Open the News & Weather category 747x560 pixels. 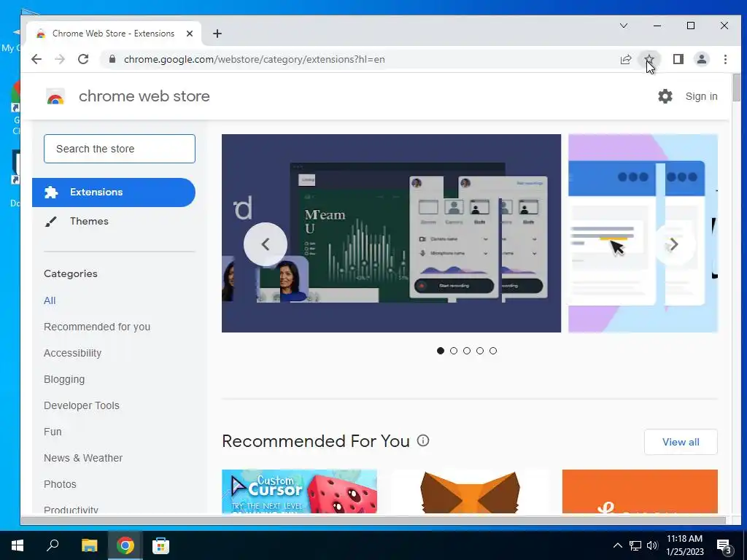tap(83, 458)
